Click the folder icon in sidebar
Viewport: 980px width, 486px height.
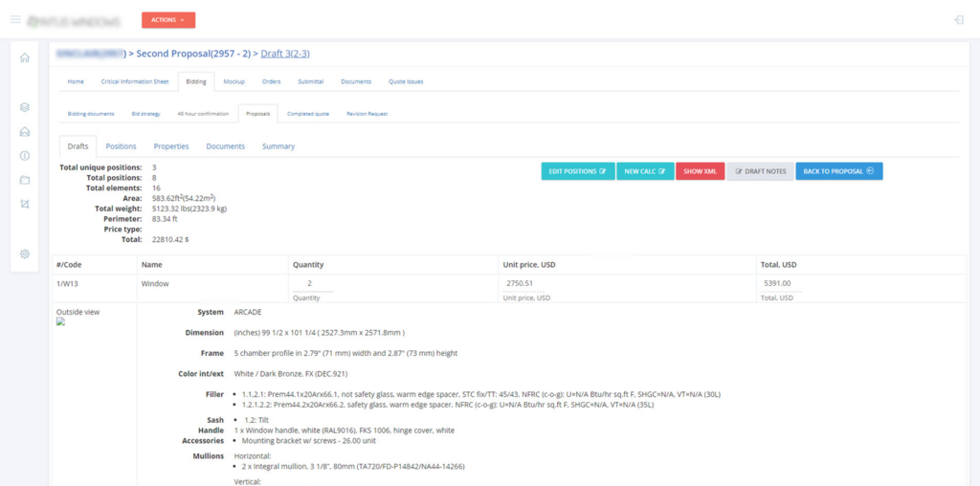pos(25,180)
